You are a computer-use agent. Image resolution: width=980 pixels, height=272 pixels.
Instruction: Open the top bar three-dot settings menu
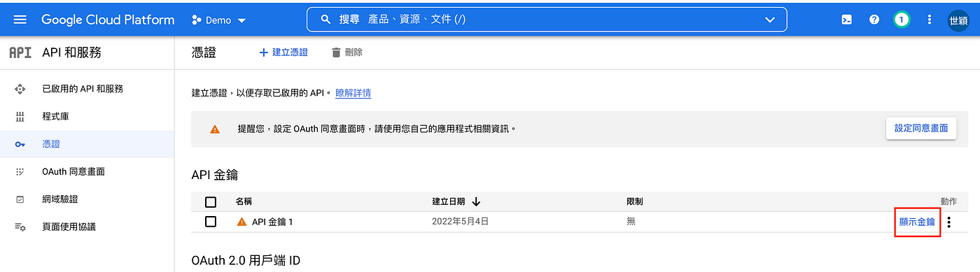[x=930, y=20]
